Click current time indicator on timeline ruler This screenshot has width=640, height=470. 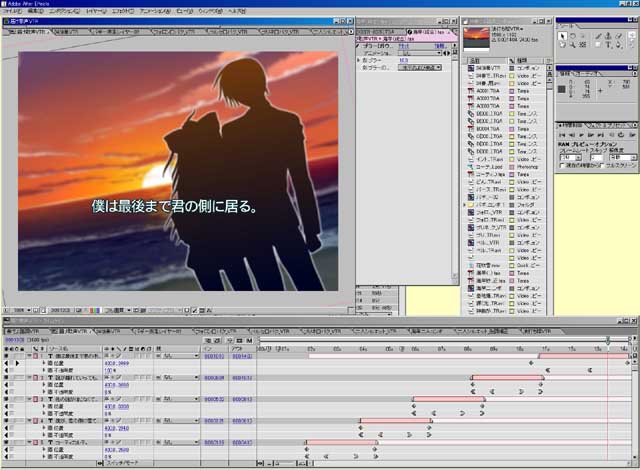pyautogui.click(x=608, y=340)
